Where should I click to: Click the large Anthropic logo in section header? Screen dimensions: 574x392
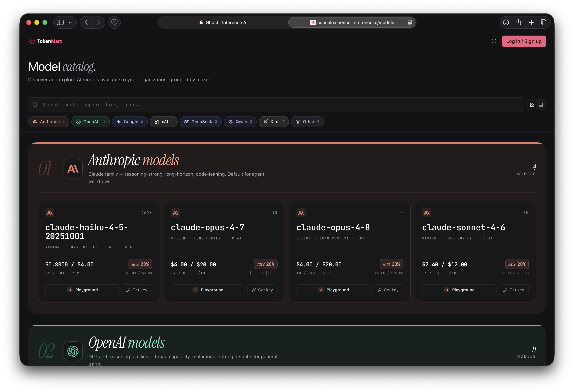73,169
